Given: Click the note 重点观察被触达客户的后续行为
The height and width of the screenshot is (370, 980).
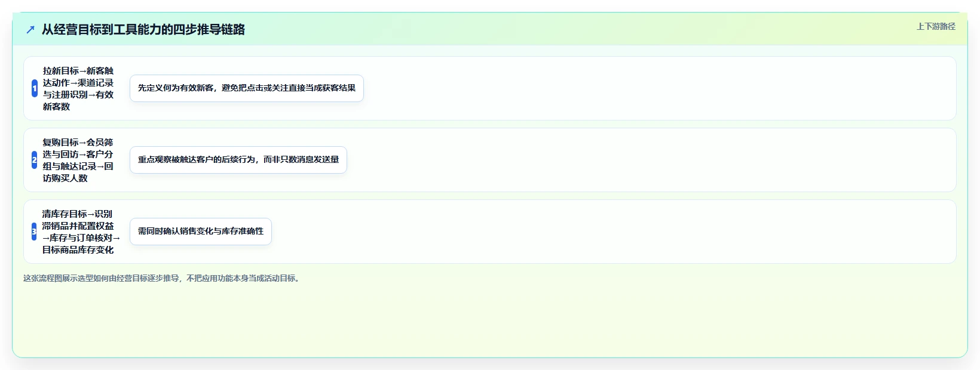Looking at the screenshot, I should point(238,160).
